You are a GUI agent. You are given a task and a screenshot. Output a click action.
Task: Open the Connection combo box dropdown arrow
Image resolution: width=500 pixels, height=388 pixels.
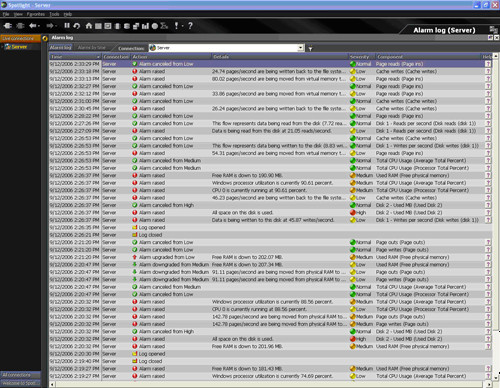tap(301, 48)
